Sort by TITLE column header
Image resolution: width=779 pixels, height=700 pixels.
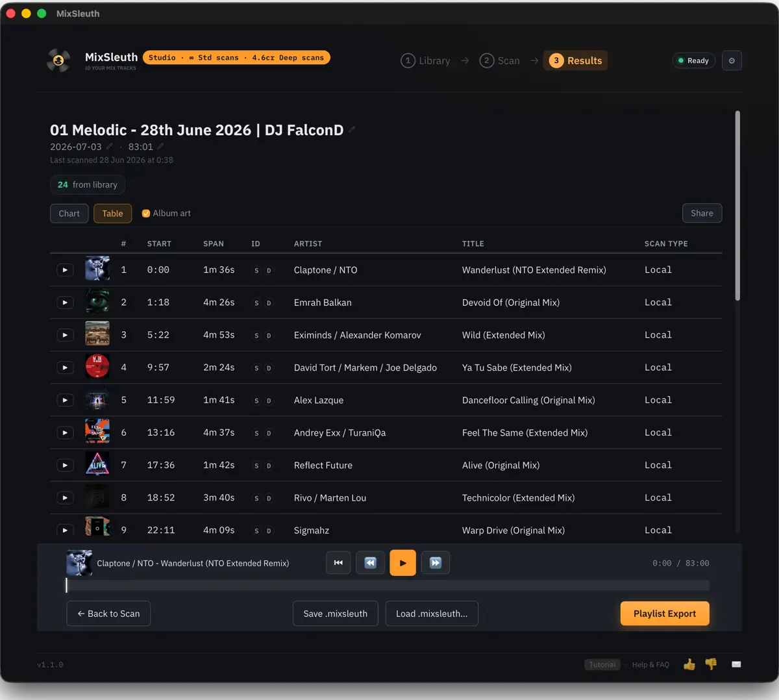pos(473,244)
